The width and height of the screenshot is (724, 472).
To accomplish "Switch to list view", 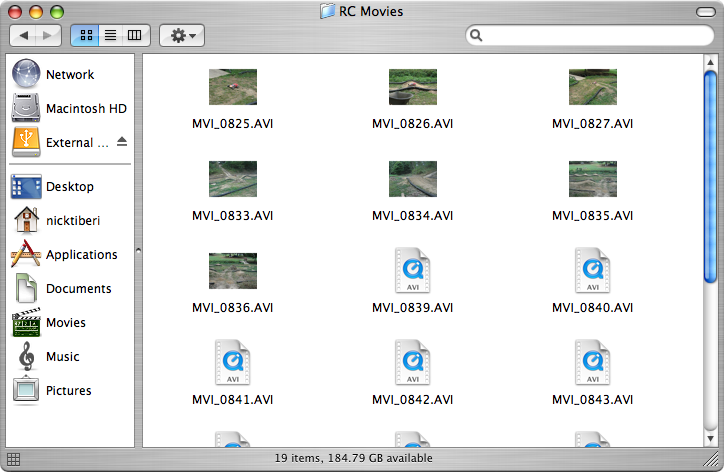I will pos(110,36).
